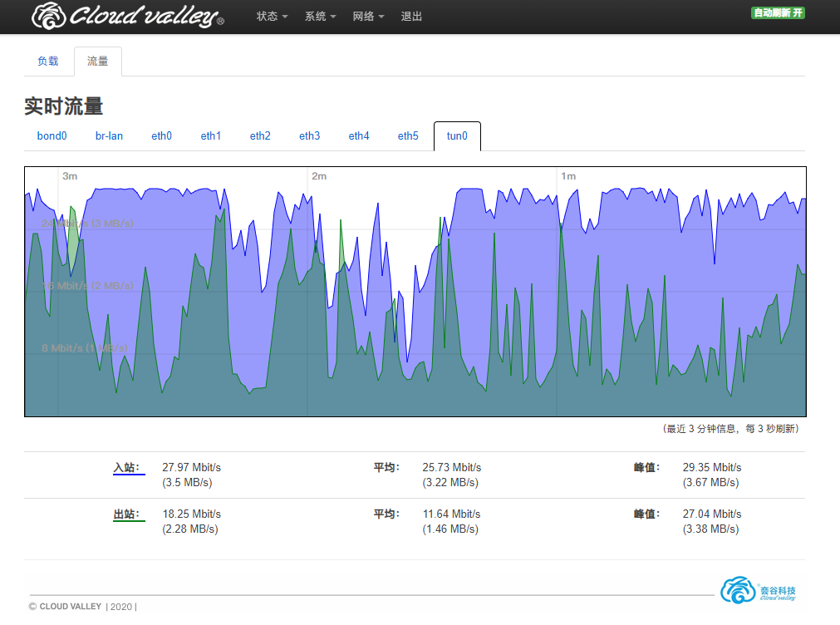Click 退出 to log out
The height and width of the screenshot is (625, 840).
(411, 17)
